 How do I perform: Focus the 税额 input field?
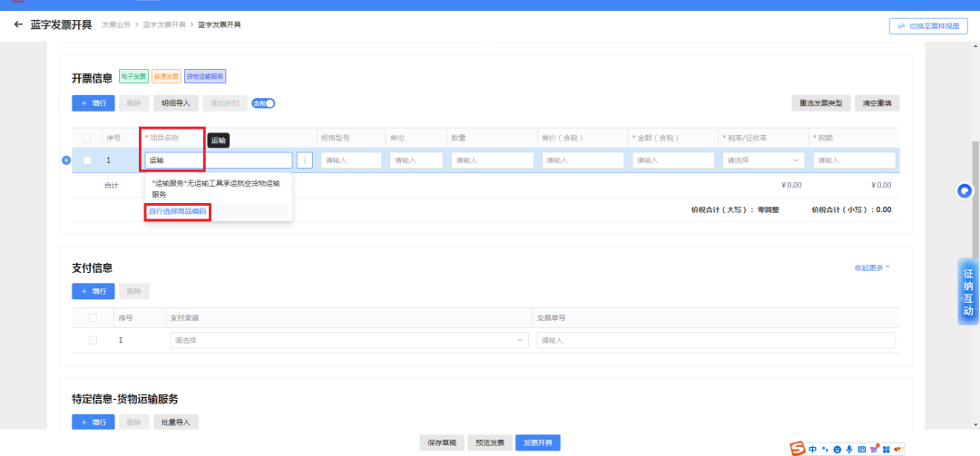coord(854,160)
